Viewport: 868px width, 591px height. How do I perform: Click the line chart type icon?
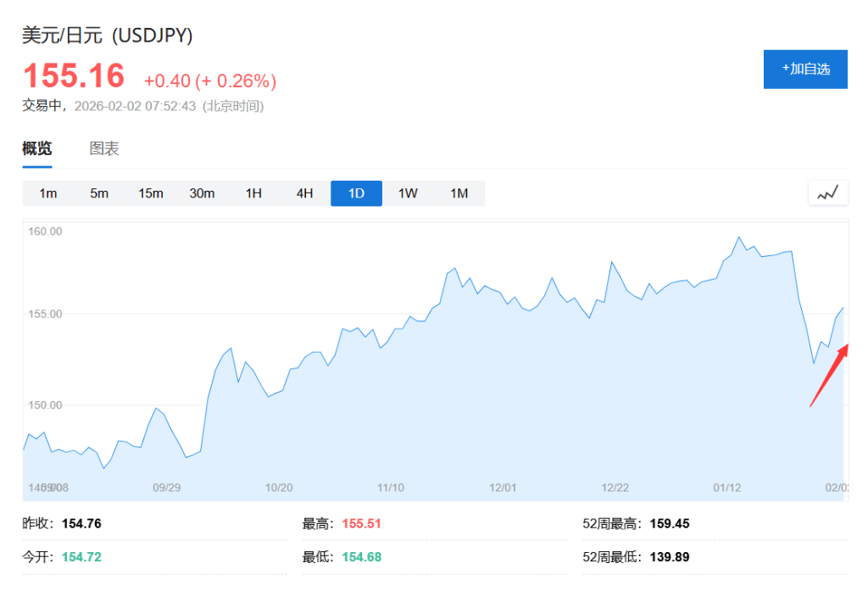click(x=827, y=193)
